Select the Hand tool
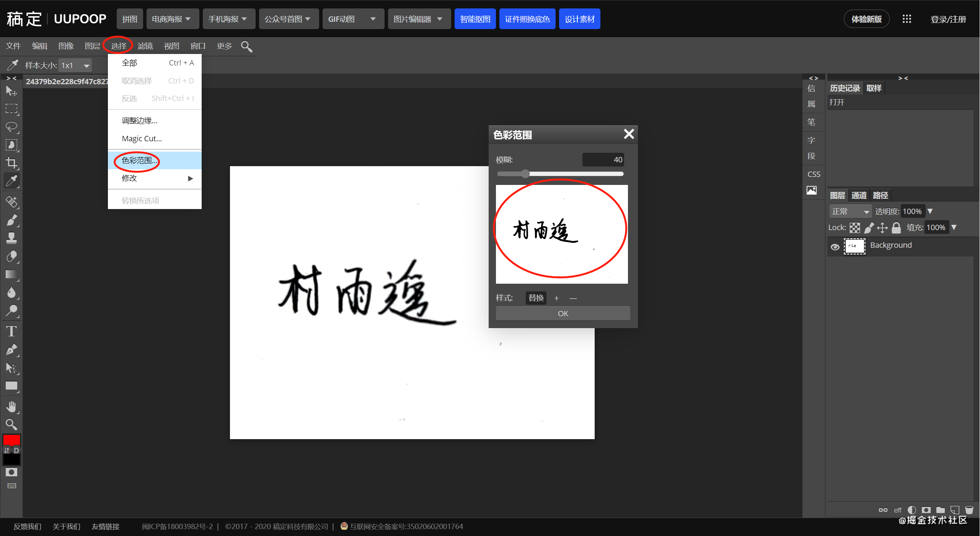 click(11, 406)
